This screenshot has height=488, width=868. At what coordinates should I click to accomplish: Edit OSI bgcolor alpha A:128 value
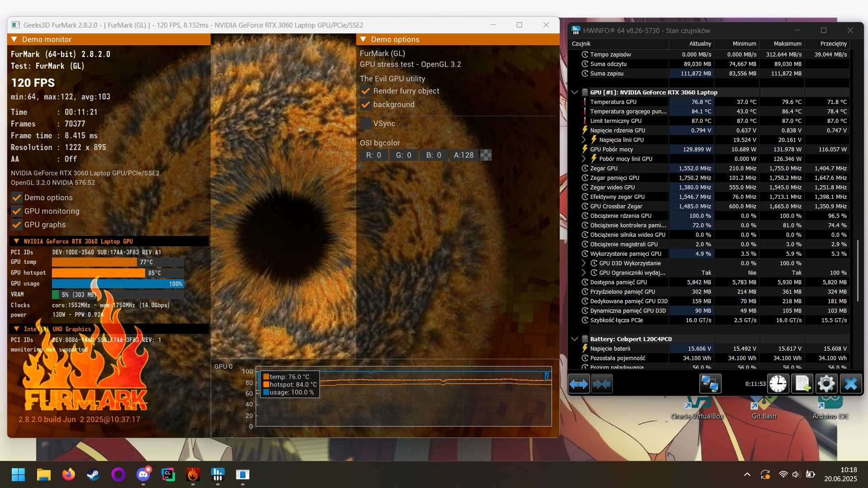(x=463, y=155)
